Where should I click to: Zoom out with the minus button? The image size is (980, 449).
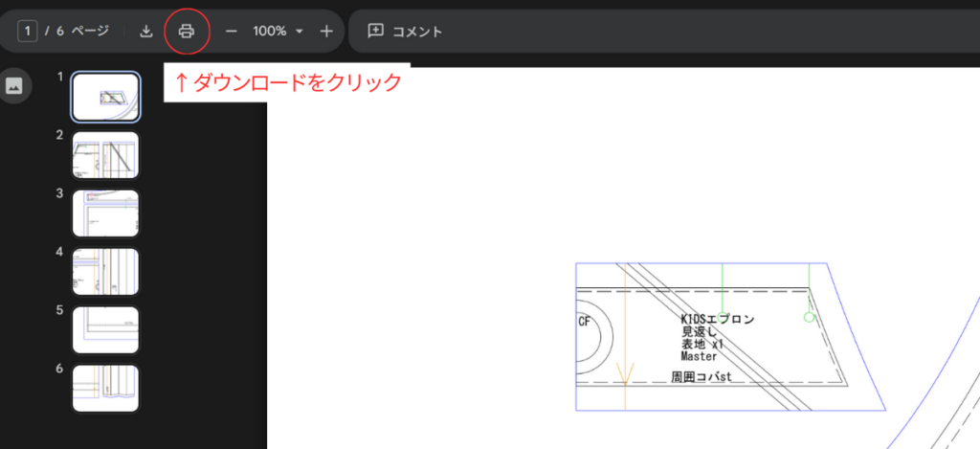[x=231, y=32]
